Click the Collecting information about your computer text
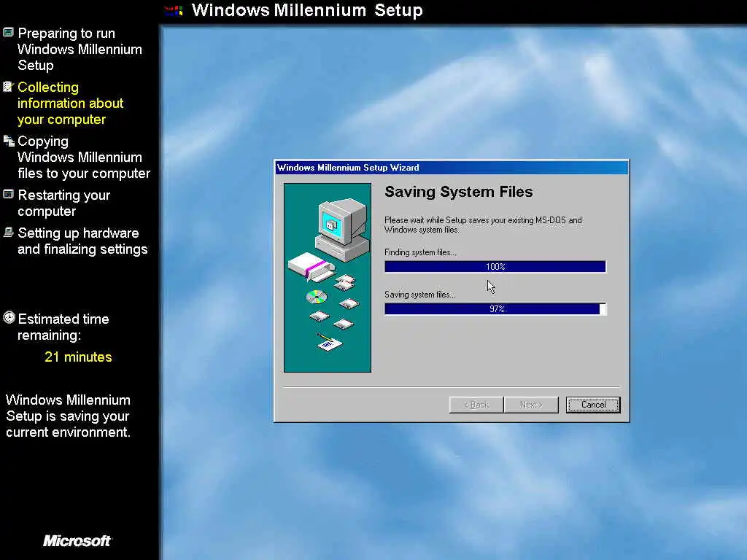The image size is (747, 560). coord(71,104)
